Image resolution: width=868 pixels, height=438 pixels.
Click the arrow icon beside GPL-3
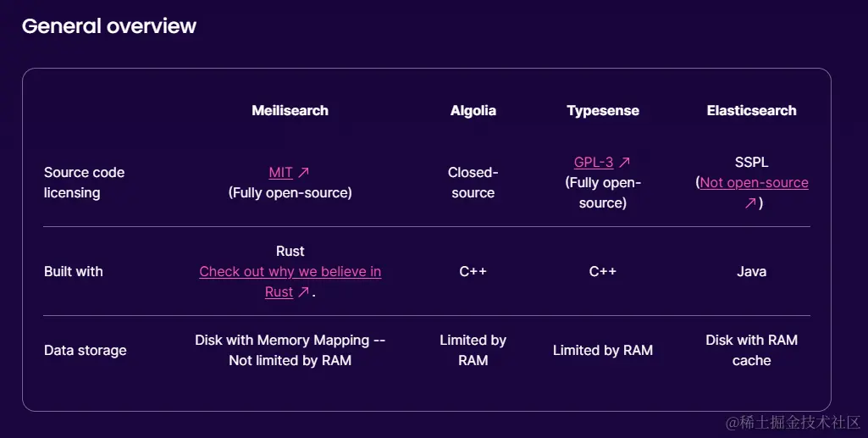(x=624, y=163)
